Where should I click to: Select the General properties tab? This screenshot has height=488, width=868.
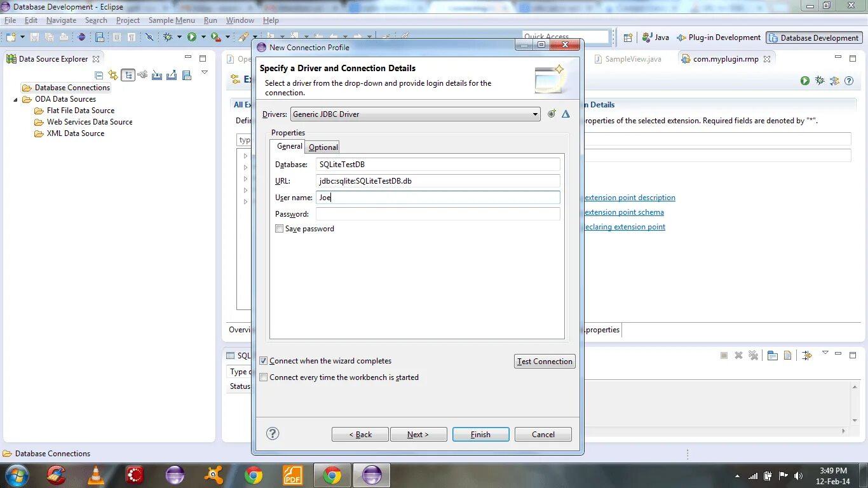point(289,146)
